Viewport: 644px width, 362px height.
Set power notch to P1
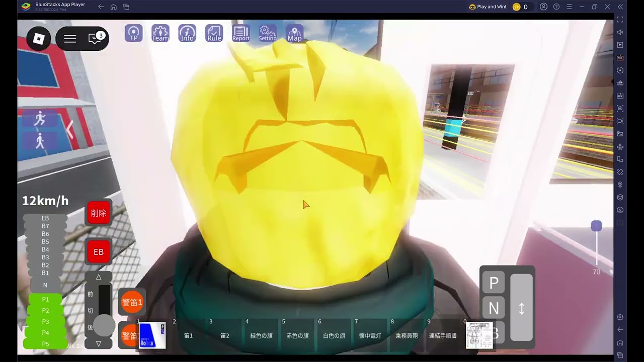45,299
